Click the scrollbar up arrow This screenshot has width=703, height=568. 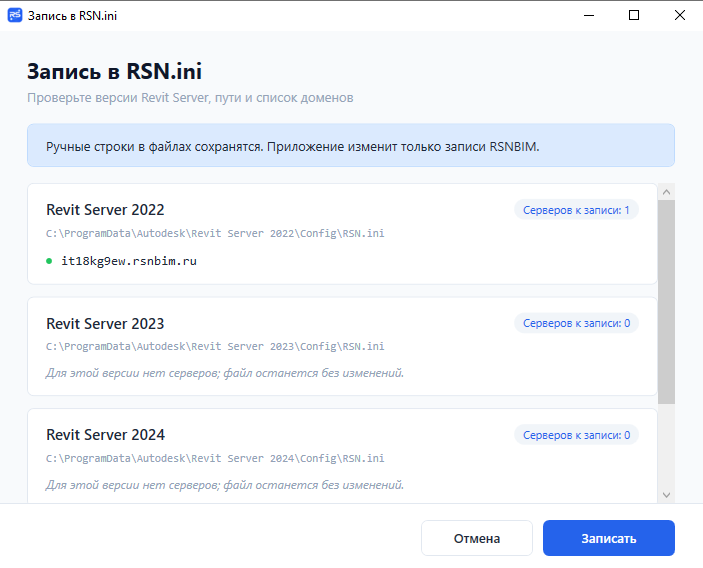pyautogui.click(x=666, y=192)
